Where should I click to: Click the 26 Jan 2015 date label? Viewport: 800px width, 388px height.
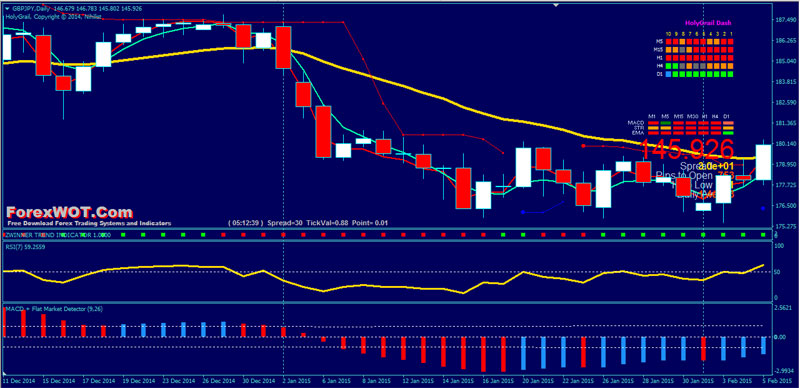(x=618, y=381)
